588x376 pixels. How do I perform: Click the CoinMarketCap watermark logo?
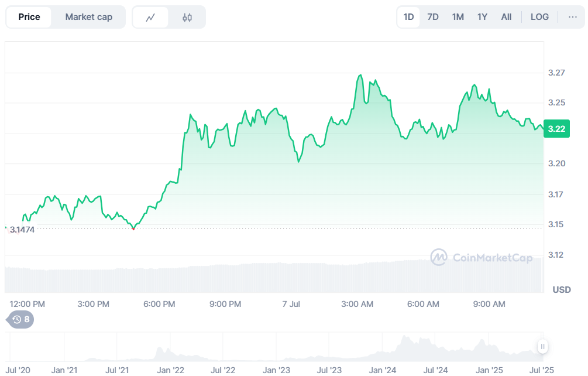[481, 257]
